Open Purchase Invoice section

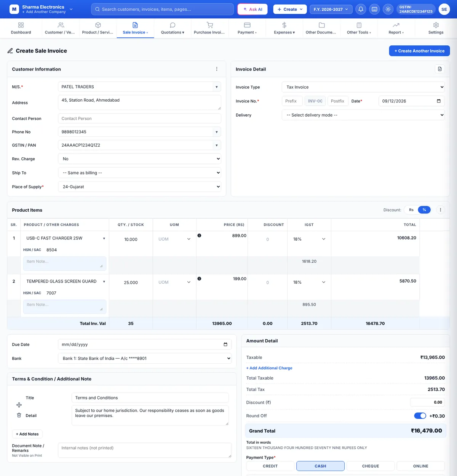point(209,28)
